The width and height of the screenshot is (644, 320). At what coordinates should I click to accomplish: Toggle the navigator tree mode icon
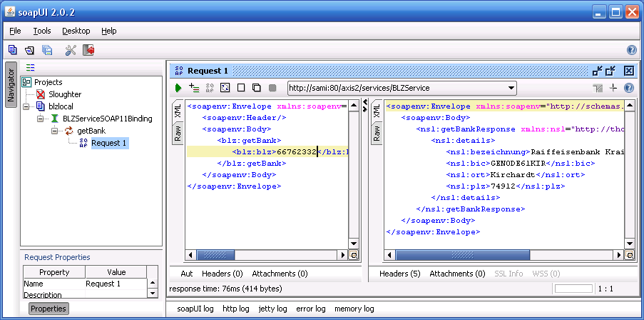point(30,68)
